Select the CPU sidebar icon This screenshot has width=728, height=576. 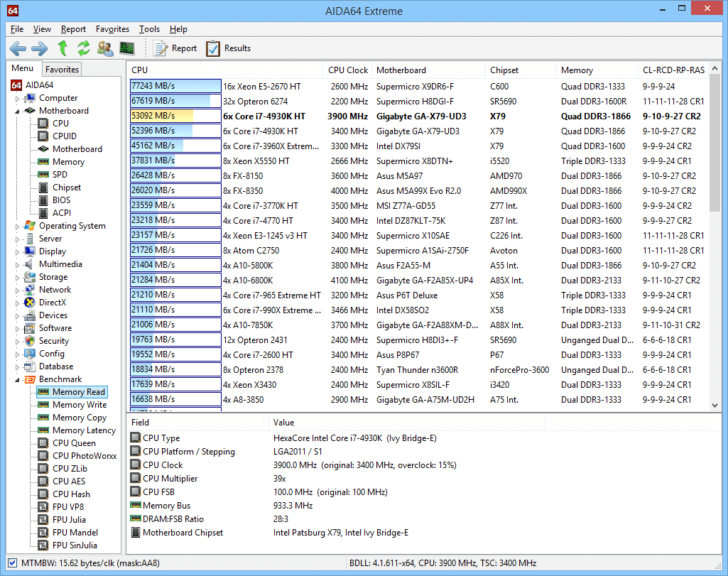(61, 123)
